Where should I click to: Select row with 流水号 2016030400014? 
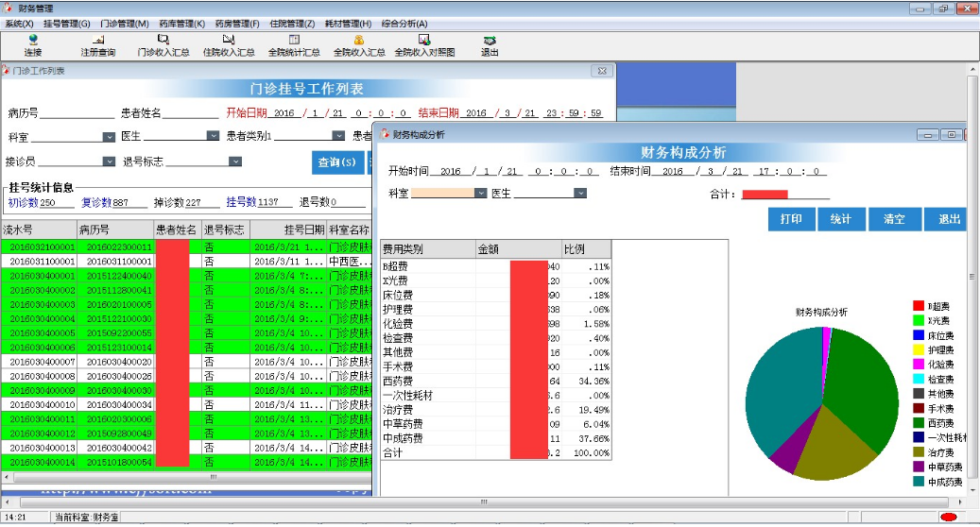[186, 463]
